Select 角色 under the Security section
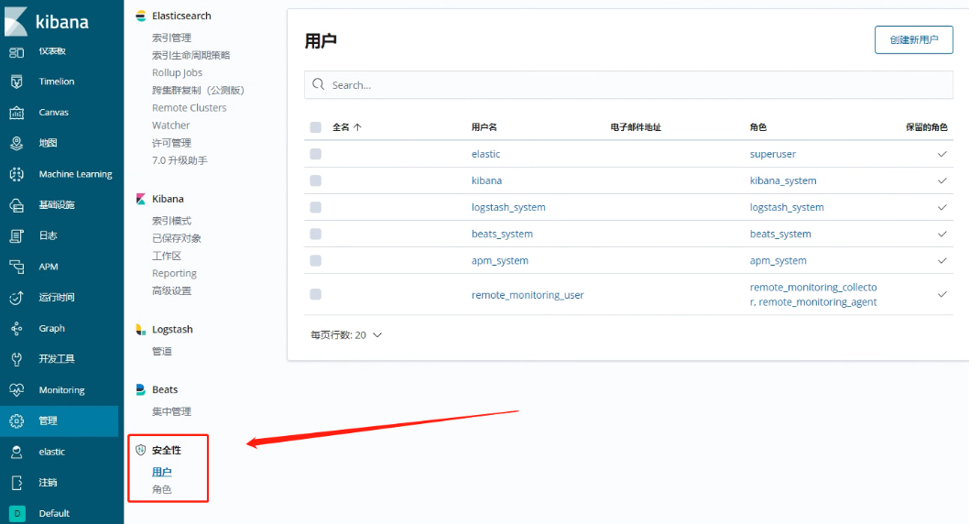This screenshot has width=980, height=524. pos(162,489)
